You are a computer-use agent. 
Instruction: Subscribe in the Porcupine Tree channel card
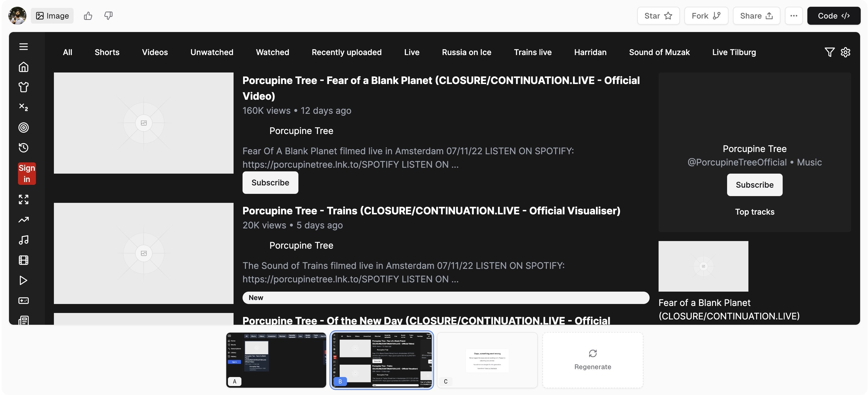754,185
